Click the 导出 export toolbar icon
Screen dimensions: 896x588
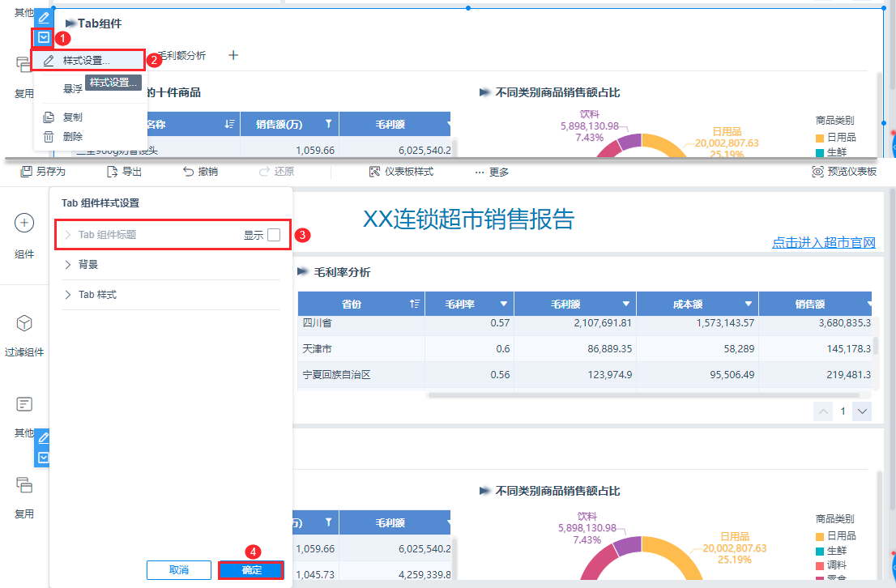(x=112, y=172)
